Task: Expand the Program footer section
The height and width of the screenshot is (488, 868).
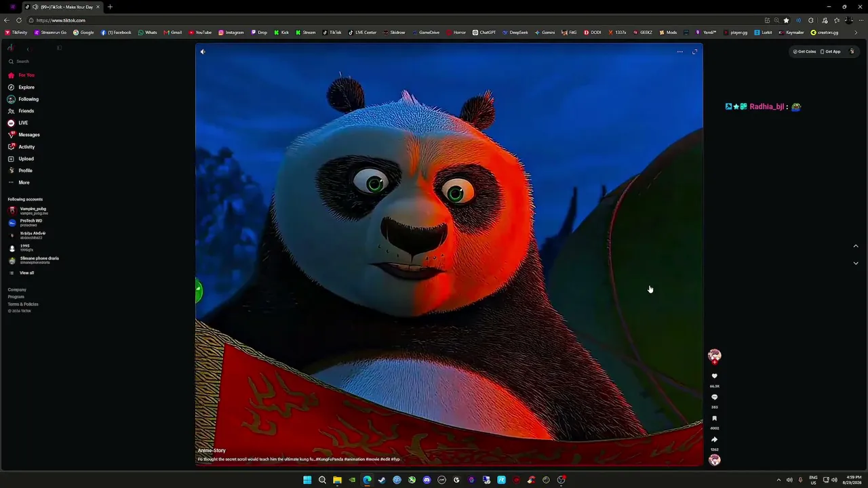Action: tap(16, 297)
